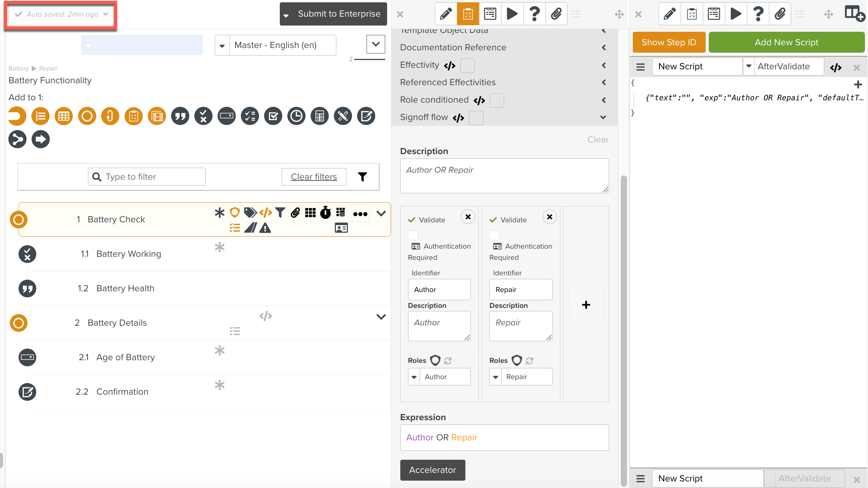The height and width of the screenshot is (488, 868).
Task: Remove the Author validate card
Action: pos(468,217)
